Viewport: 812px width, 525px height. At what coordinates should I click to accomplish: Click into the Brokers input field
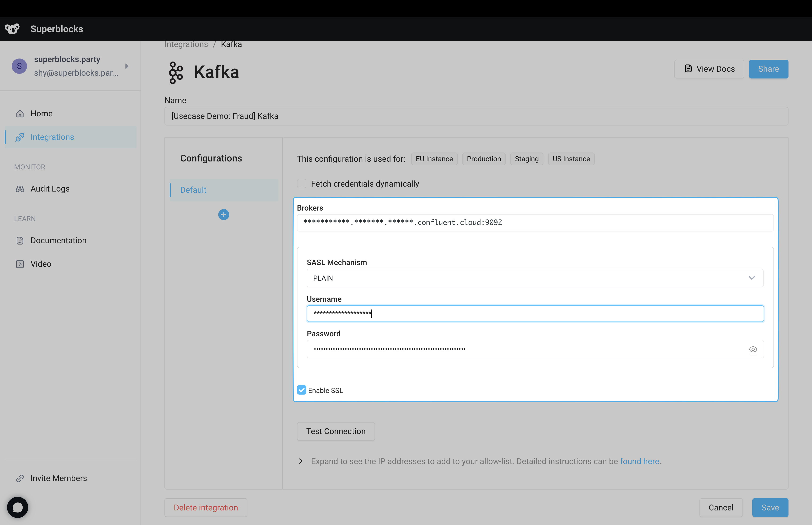tap(535, 223)
